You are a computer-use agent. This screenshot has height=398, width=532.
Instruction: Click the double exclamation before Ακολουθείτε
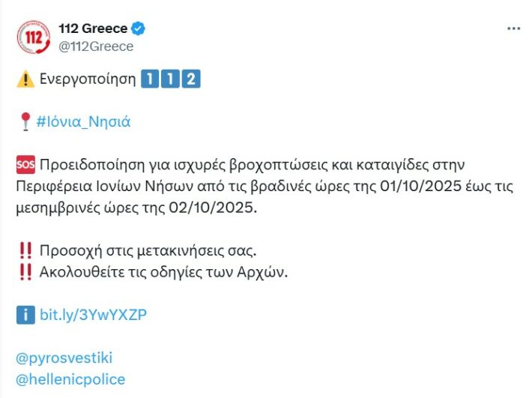(x=25, y=271)
